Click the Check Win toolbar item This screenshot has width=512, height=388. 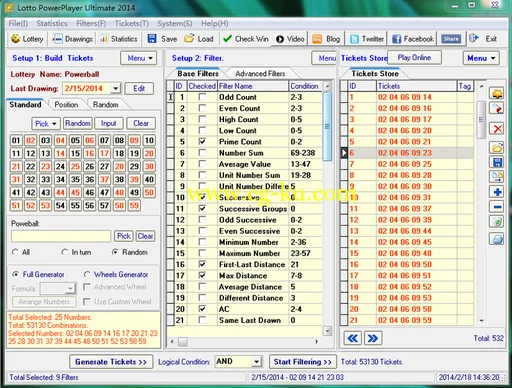(x=246, y=39)
